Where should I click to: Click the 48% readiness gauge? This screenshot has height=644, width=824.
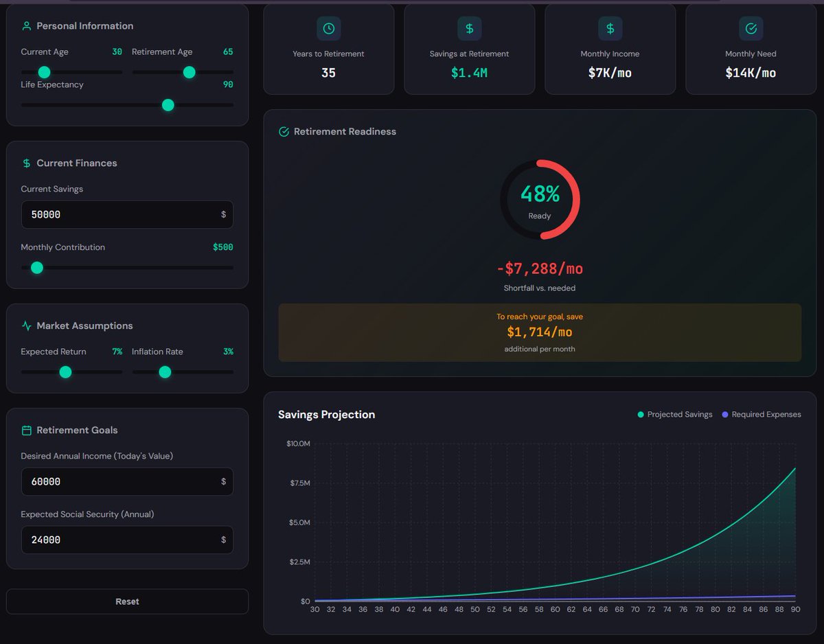540,200
